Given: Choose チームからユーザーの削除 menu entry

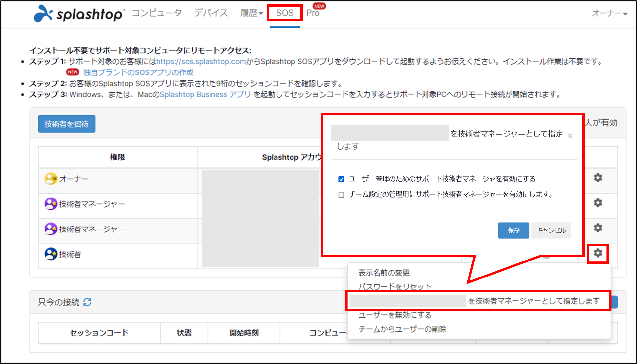Looking at the screenshot, I should [x=402, y=329].
